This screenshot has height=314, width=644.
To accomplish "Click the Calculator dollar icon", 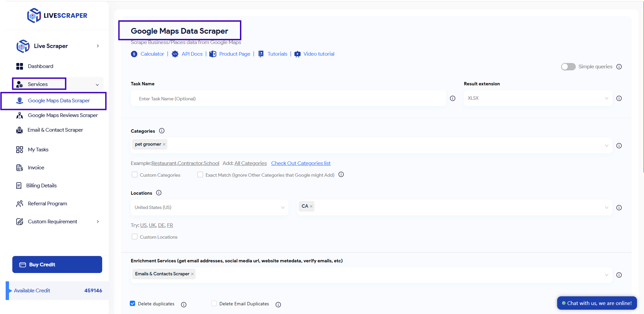I will (x=134, y=54).
